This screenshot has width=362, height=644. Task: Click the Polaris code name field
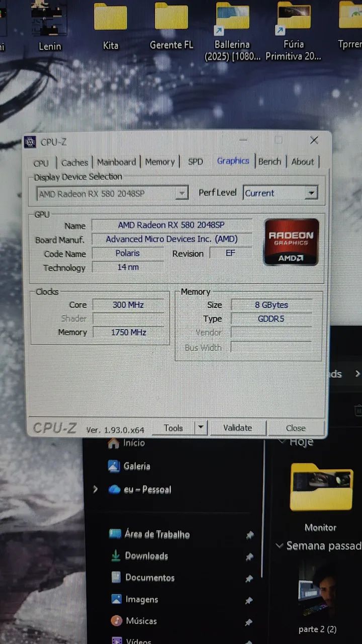tap(128, 253)
